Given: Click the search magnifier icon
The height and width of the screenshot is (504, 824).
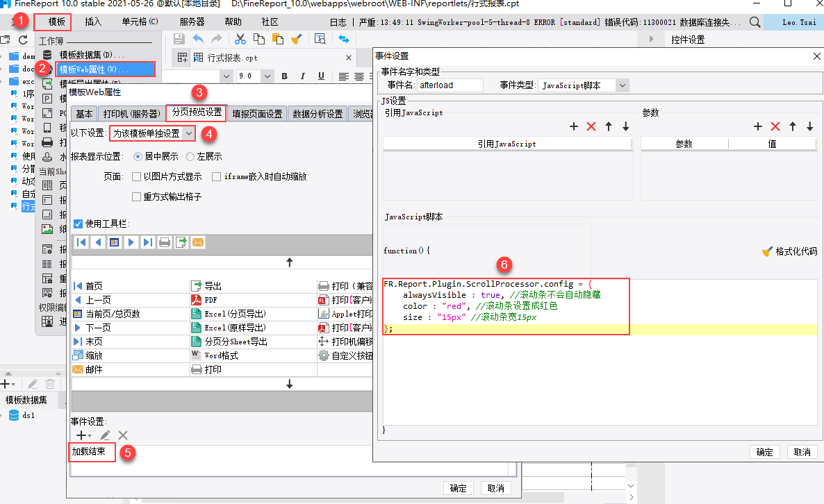Looking at the screenshot, I should point(755,22).
